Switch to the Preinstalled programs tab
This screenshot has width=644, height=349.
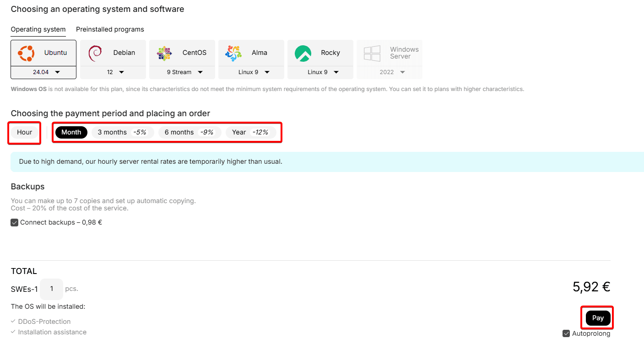point(110,29)
